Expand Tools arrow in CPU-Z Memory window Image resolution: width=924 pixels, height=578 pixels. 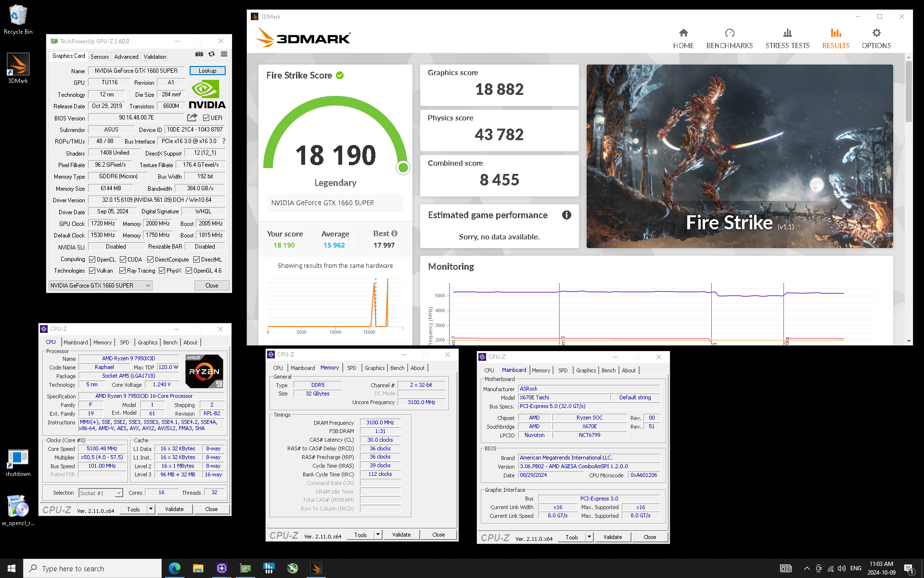[x=378, y=535]
